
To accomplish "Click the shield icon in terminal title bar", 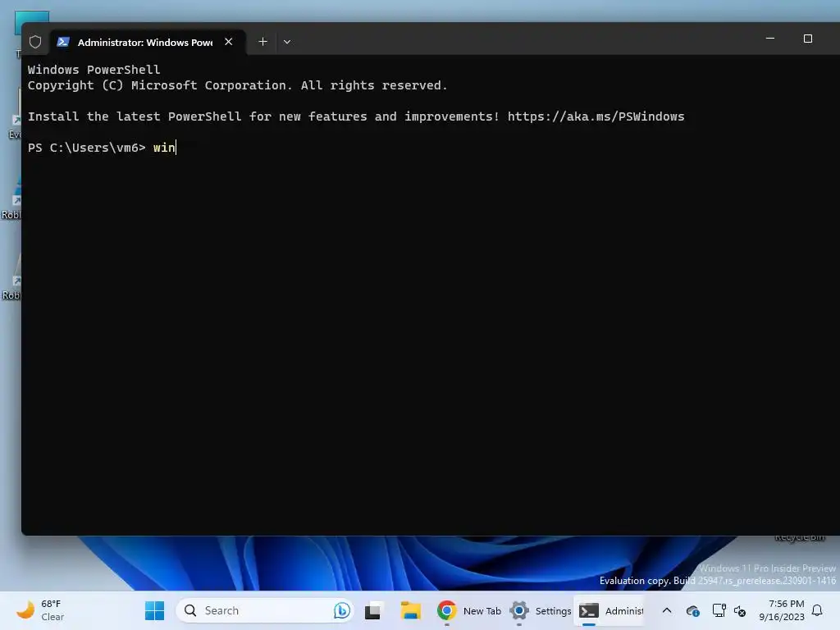I will tap(35, 42).
